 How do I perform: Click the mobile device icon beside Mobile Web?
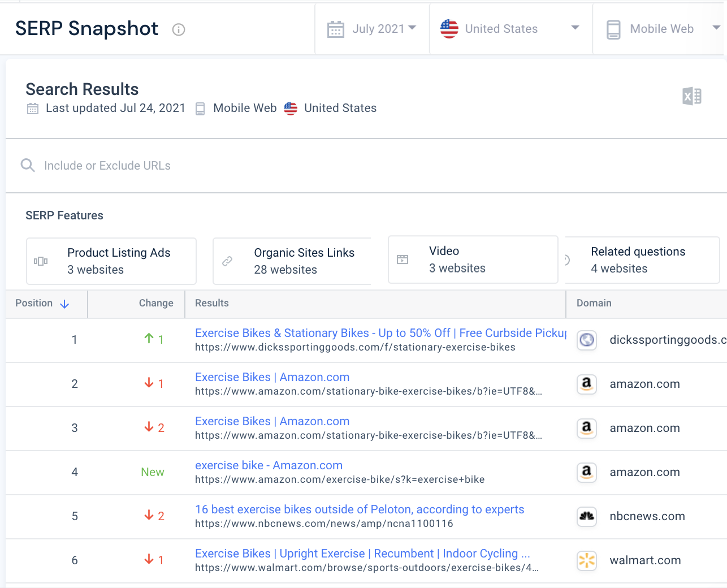[x=613, y=29]
